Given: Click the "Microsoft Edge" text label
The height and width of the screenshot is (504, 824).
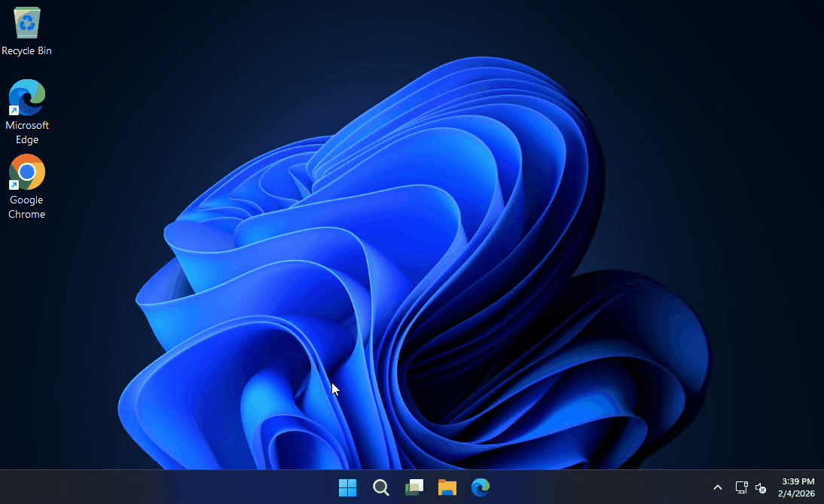Looking at the screenshot, I should 27,133.
